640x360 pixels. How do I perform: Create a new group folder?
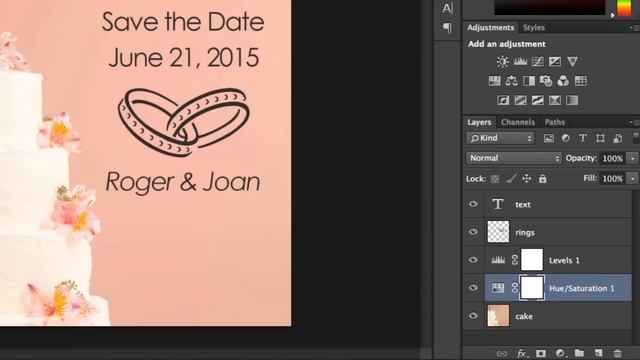[579, 353]
